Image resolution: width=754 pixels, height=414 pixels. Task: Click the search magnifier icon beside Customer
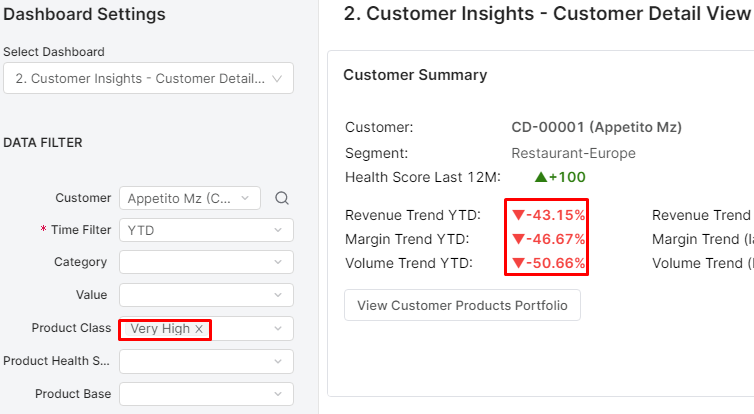coord(282,198)
